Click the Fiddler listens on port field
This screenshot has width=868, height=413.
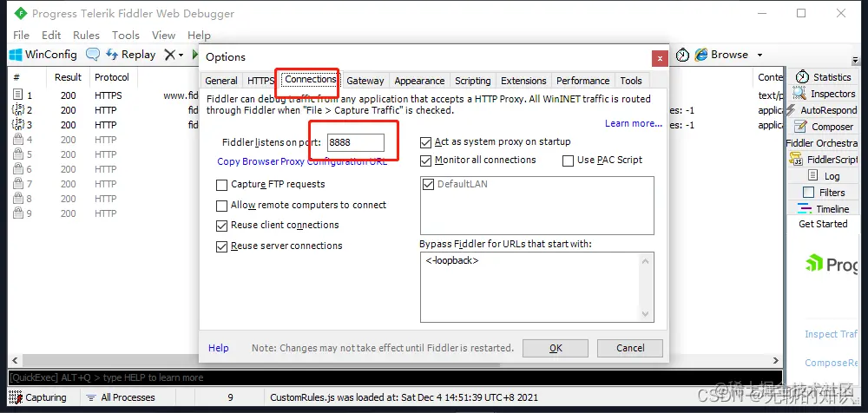click(355, 142)
